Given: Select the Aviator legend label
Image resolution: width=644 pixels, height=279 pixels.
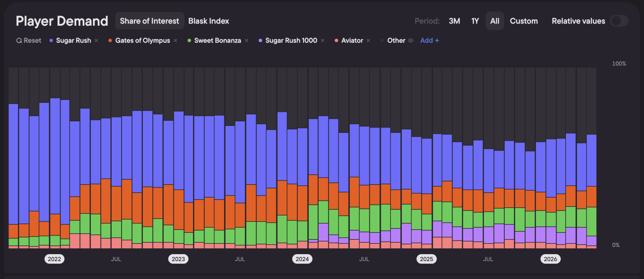Looking at the screenshot, I should [x=352, y=41].
